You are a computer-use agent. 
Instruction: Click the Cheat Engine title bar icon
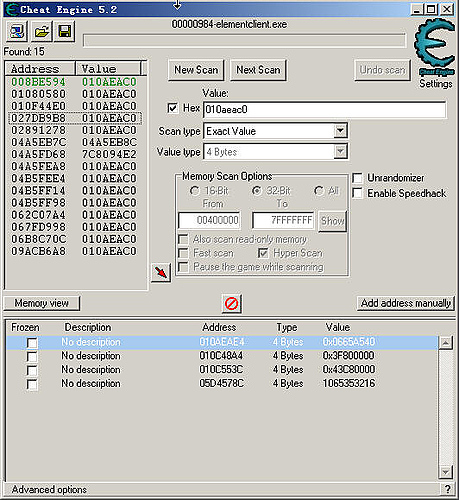(12, 9)
